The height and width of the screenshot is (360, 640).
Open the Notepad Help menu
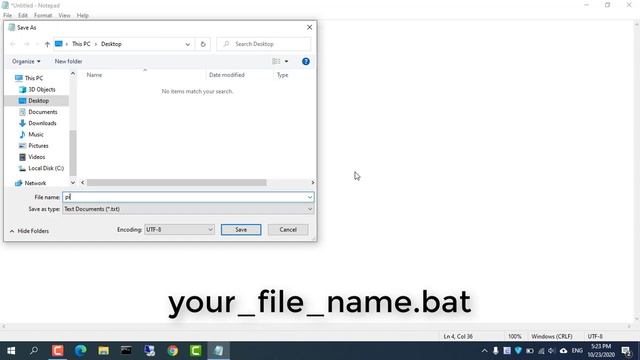tap(82, 16)
